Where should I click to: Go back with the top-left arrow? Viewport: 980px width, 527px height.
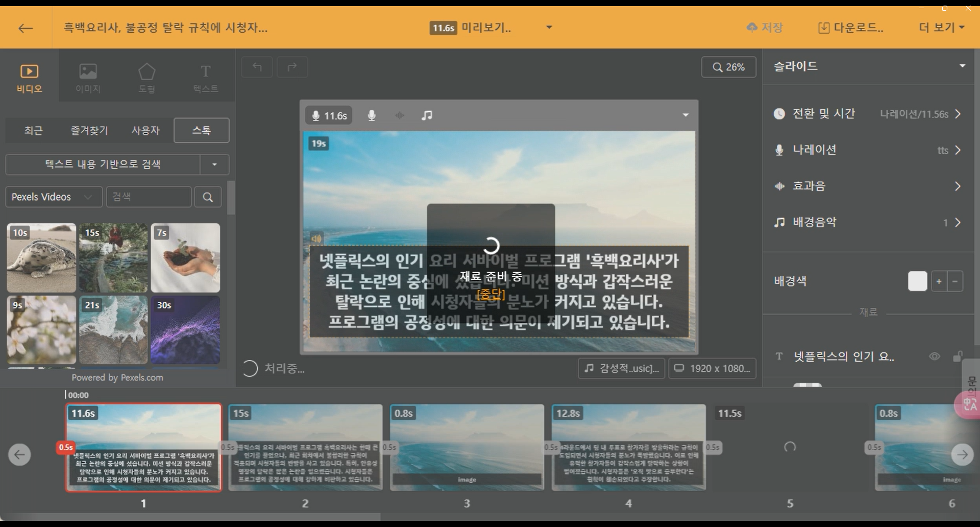click(26, 28)
